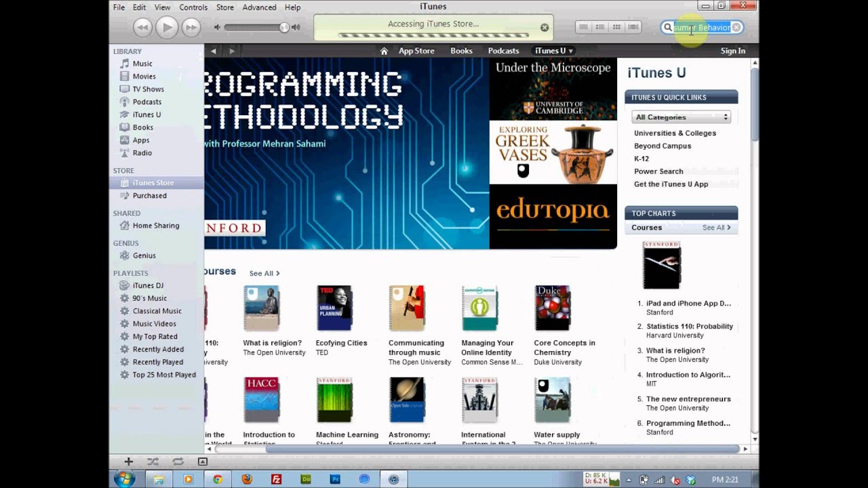
Task: Open Universities & Colleges quick link
Action: pyautogui.click(x=675, y=133)
